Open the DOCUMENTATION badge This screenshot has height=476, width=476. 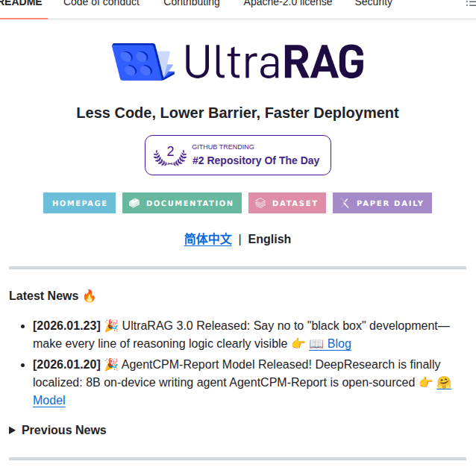pyautogui.click(x=182, y=203)
